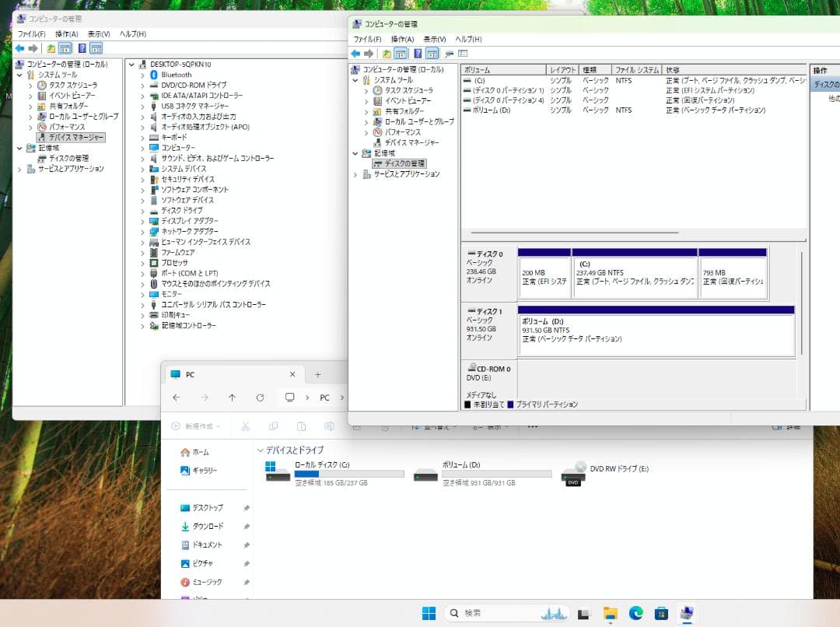Open Task View icon on taskbar
This screenshot has height=627, width=840.
pos(583,614)
